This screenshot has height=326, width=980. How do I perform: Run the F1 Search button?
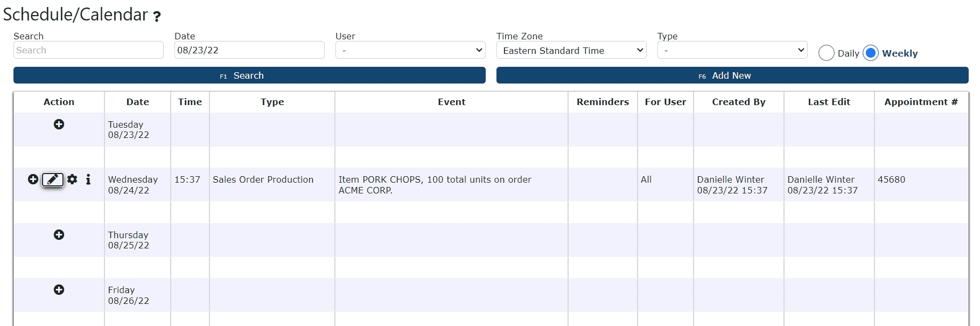pos(249,75)
